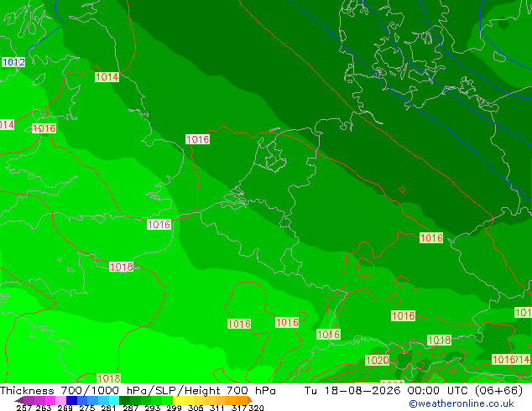The height and width of the screenshot is (411, 532).
Task: Click the purple legend swatch above 257
Action: click(29, 400)
